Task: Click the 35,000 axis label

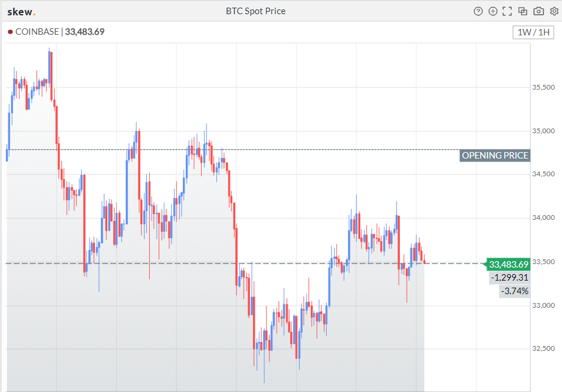Action: tap(543, 131)
